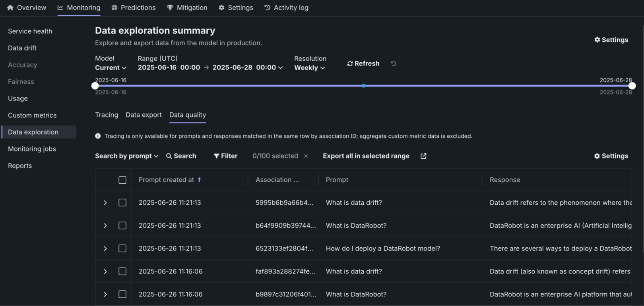The width and height of the screenshot is (644, 306).
Task: Open the Resolution Weekly dropdown
Action: [x=309, y=68]
